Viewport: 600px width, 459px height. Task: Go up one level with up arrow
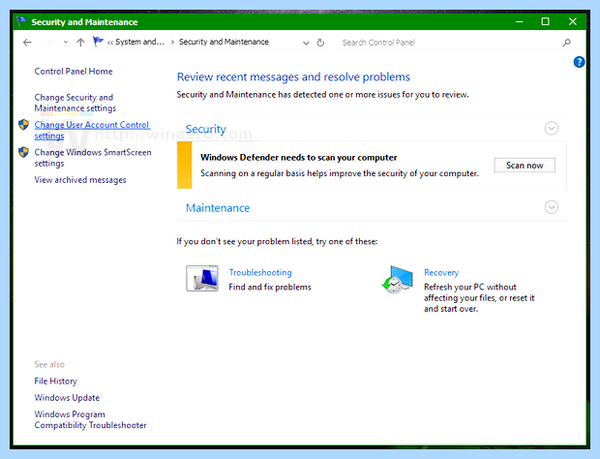tap(80, 42)
